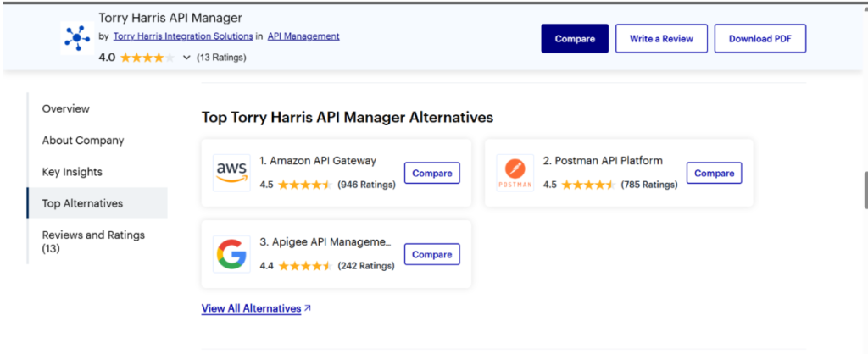Click the '(946 Ratings)' text

click(366, 185)
